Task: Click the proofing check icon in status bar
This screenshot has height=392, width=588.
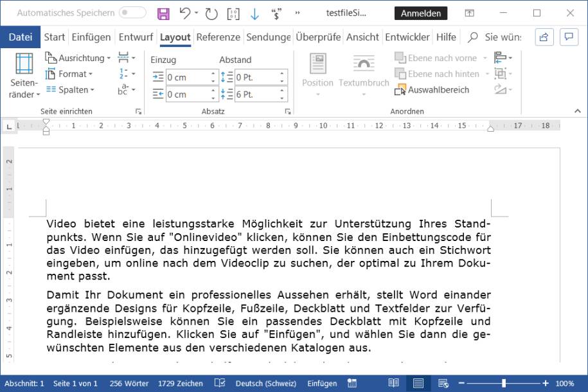Action: point(220,383)
